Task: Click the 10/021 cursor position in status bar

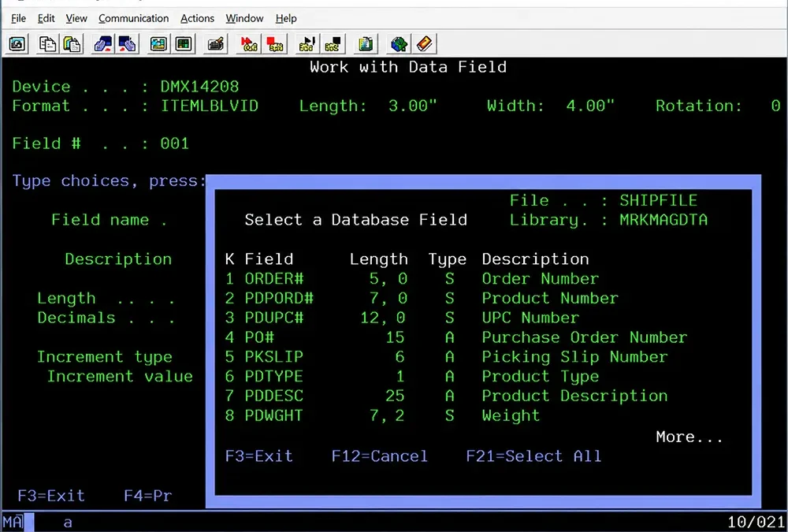Action: 756,523
